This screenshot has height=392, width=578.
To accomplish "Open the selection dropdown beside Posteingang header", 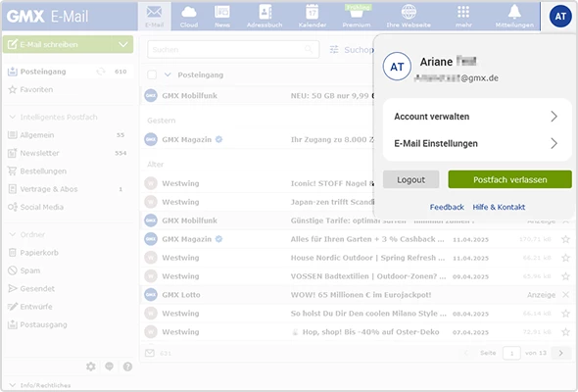I will pos(168,74).
